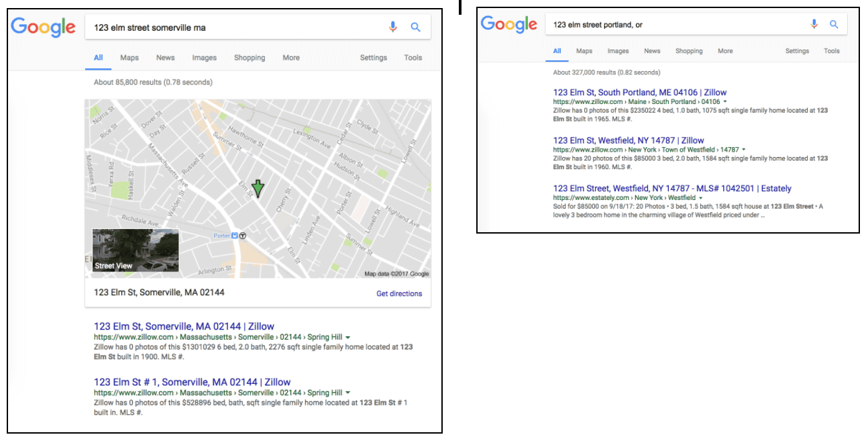Click Google logo above Somerville results

click(x=43, y=27)
